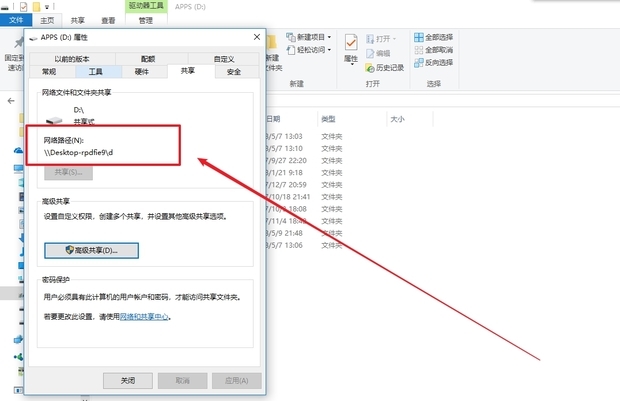Switch to the 主页 ribbon tab
Screen dimensions: 620x401
click(47, 20)
